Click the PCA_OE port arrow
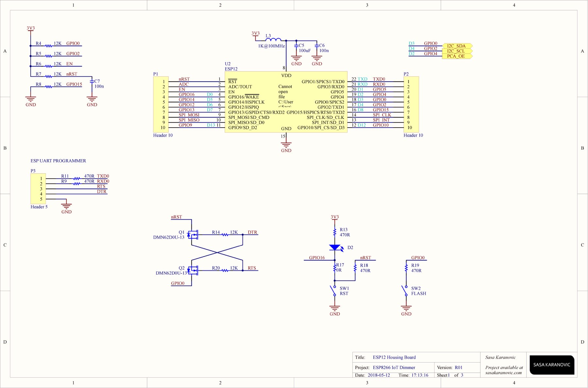 (456, 56)
